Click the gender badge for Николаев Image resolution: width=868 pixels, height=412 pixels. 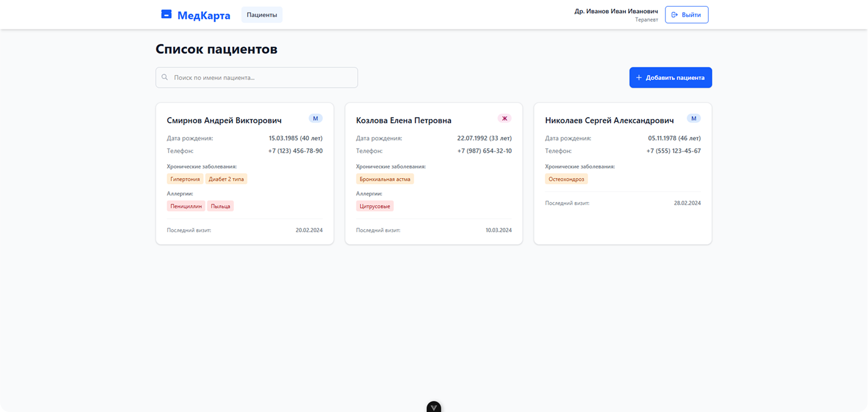pos(694,118)
